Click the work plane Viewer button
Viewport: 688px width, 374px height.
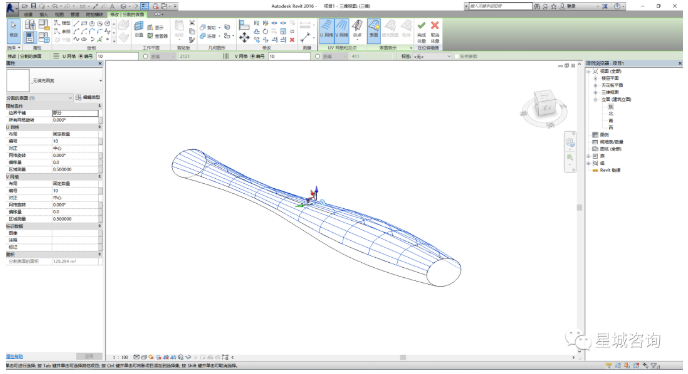click(157, 36)
